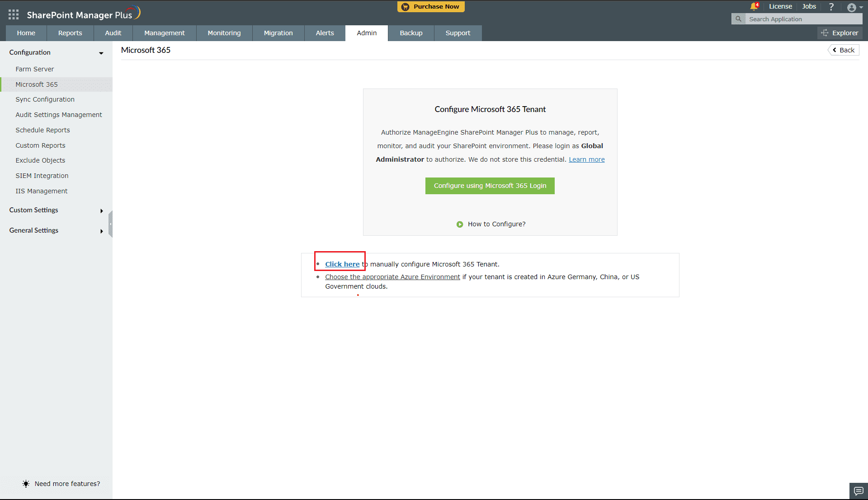Open the chat icon at bottom right
This screenshot has height=500, width=868.
(x=858, y=491)
